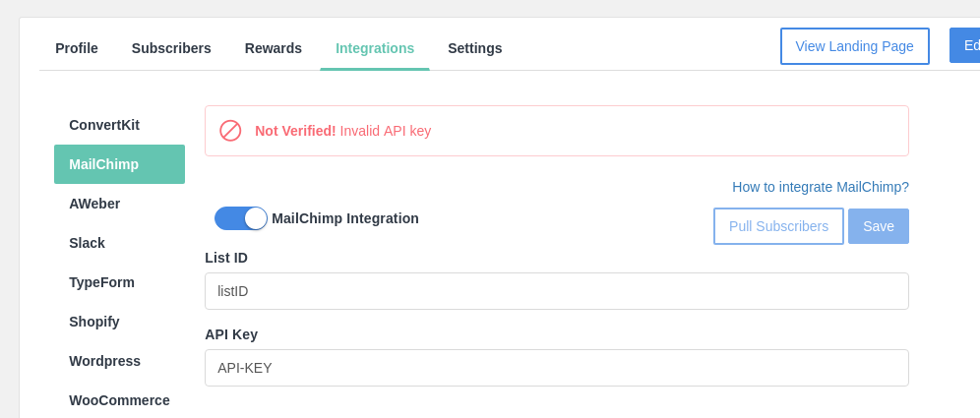This screenshot has height=418, width=980.
Task: Click into the API Key field
Action: [556, 368]
